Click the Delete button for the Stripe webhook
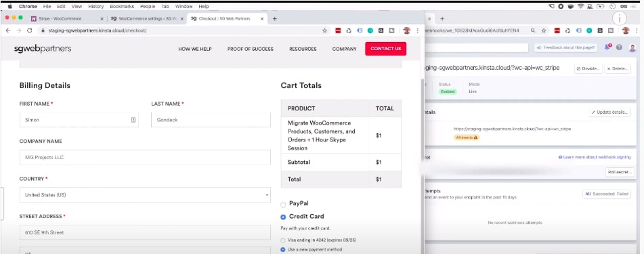Screen dimensions: 644x254 618,68
